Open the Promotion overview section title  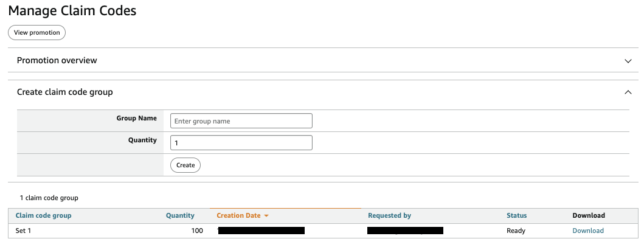coord(57,61)
